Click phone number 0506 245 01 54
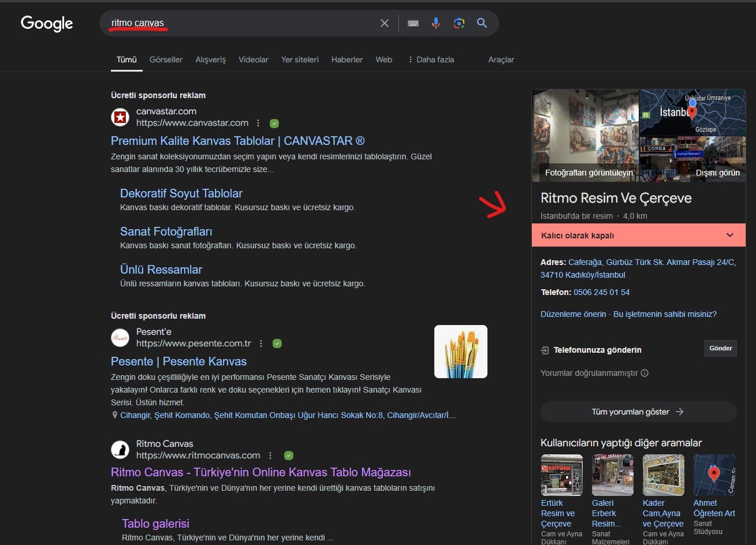Image resolution: width=756 pixels, height=545 pixels. [x=602, y=292]
